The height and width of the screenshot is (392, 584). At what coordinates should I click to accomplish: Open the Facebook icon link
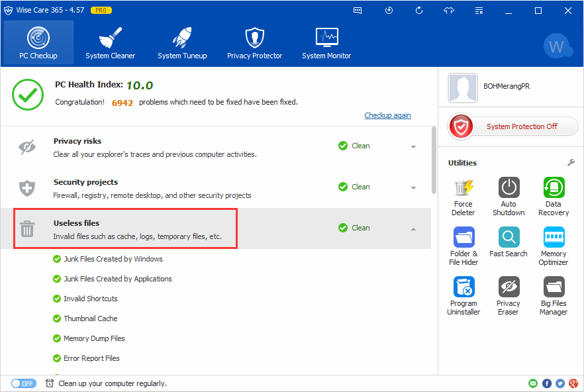click(547, 383)
